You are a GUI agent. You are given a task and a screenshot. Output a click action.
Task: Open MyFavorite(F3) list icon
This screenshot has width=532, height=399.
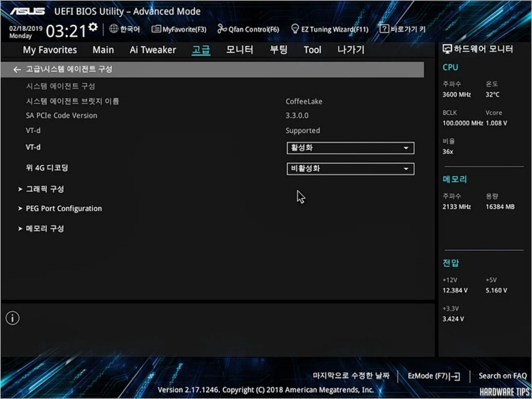(x=156, y=29)
